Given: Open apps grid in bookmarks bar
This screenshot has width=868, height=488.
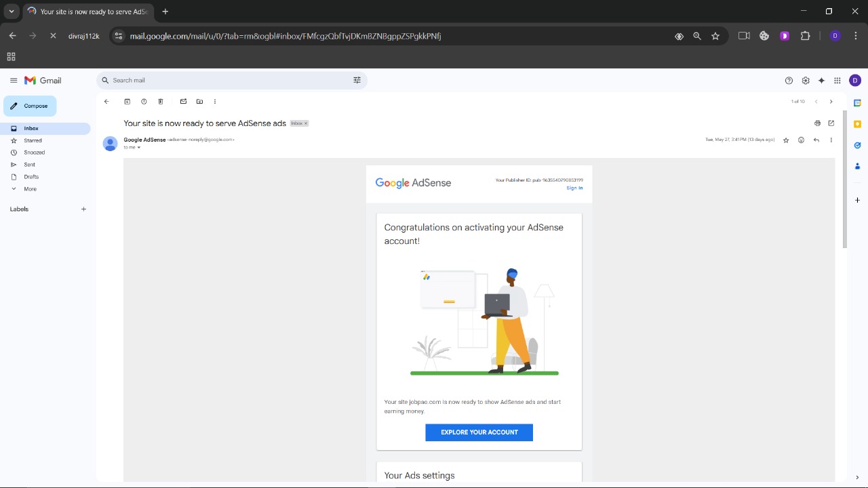Looking at the screenshot, I should coord(11,57).
